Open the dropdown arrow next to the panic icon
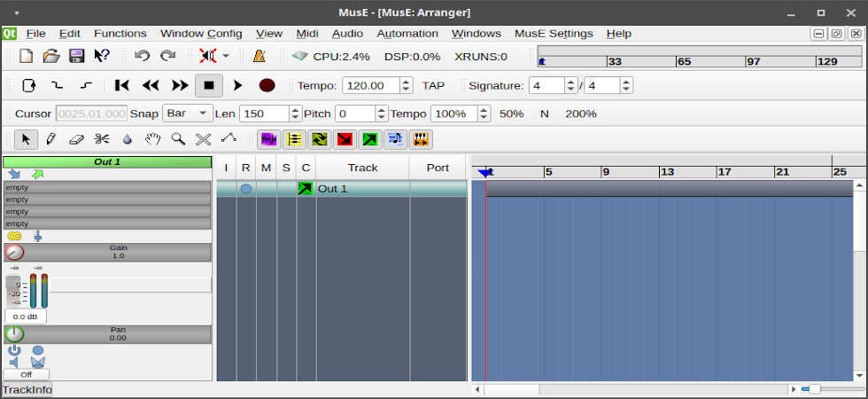This screenshot has width=868, height=399. coord(226,56)
